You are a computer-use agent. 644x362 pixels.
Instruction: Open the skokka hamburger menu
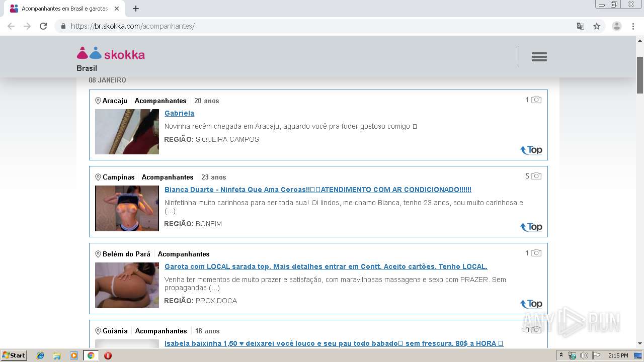click(x=539, y=57)
